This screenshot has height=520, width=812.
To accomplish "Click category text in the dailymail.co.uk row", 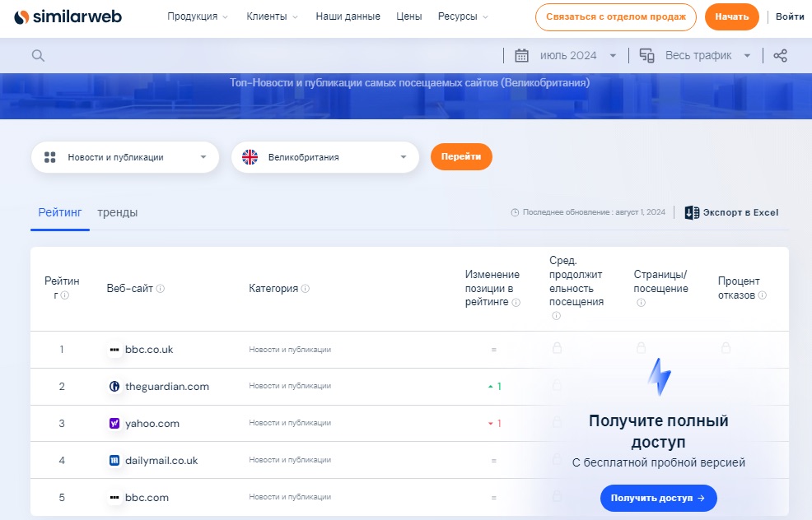I will (x=290, y=460).
